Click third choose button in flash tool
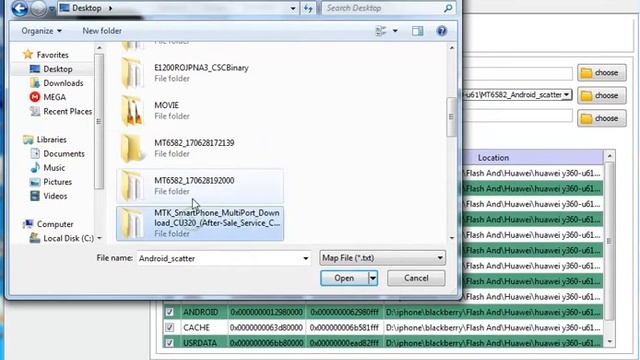 602,118
